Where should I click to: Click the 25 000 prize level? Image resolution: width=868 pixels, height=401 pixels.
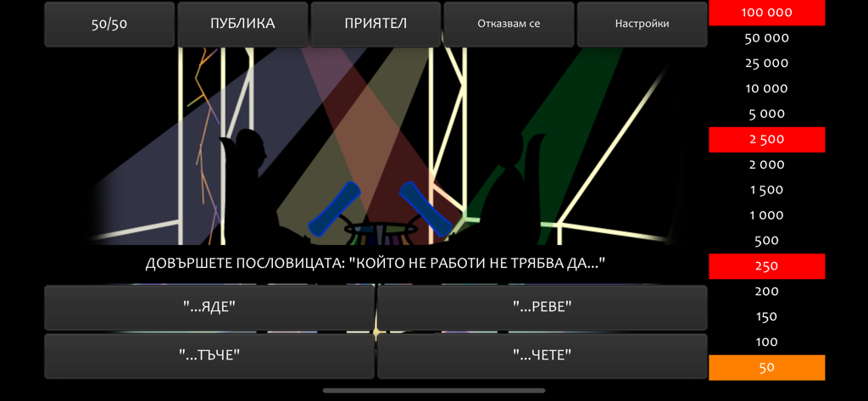pos(766,64)
